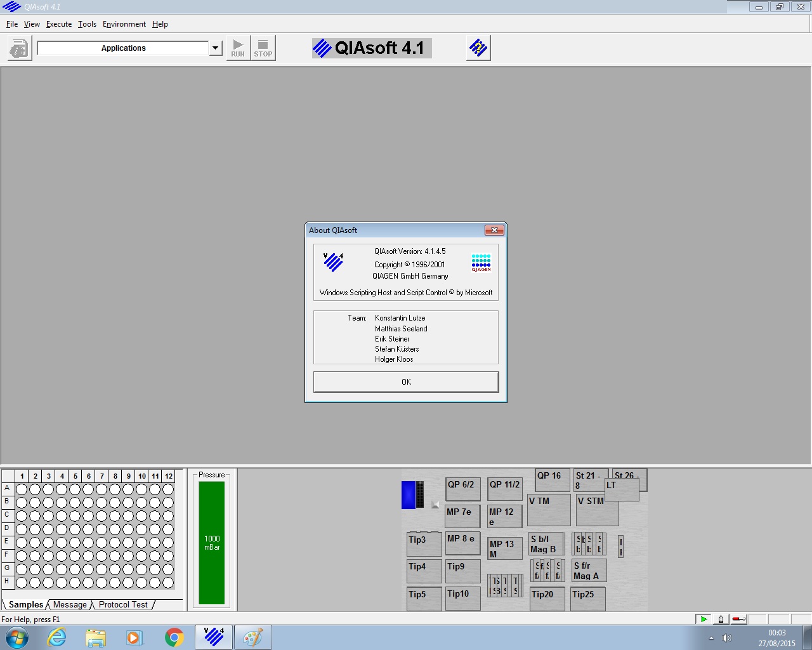This screenshot has width=812, height=650.
Task: Select sample well B3 in plate grid
Action: (48, 503)
